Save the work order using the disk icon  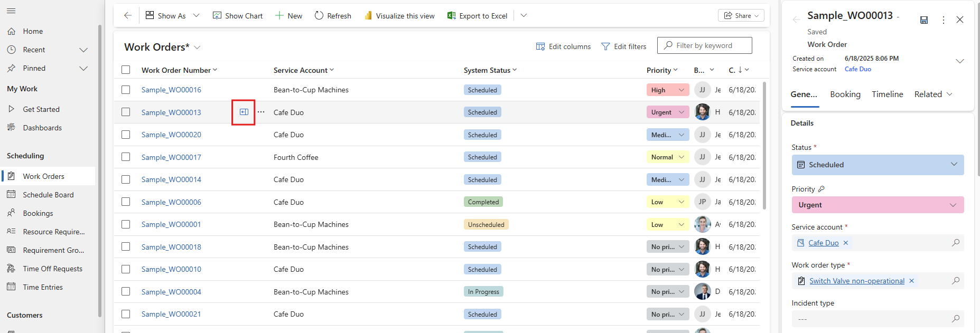click(x=924, y=20)
